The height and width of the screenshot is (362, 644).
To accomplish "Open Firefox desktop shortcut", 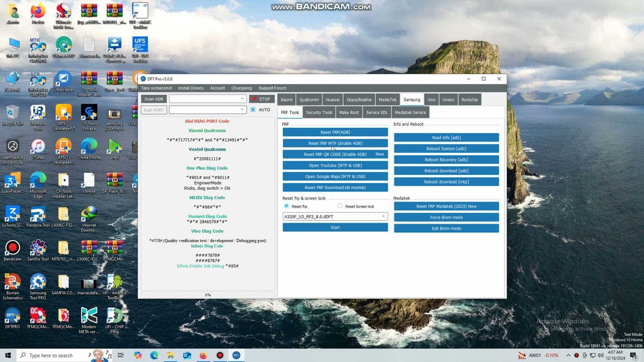I will click(38, 14).
